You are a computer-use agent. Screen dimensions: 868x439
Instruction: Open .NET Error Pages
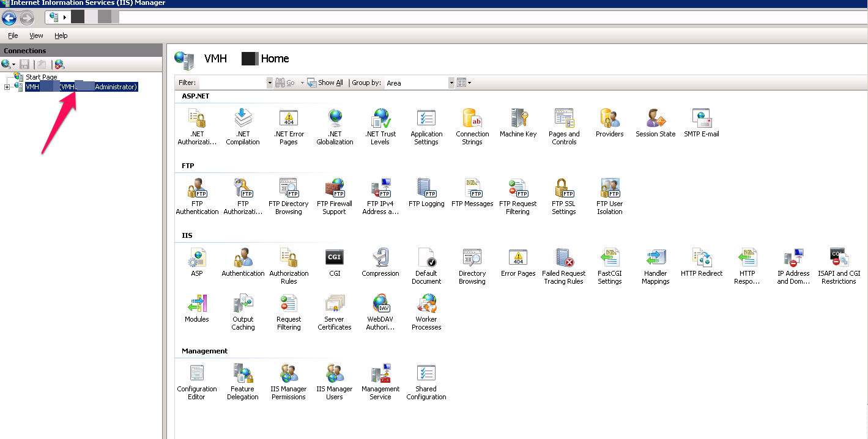288,122
